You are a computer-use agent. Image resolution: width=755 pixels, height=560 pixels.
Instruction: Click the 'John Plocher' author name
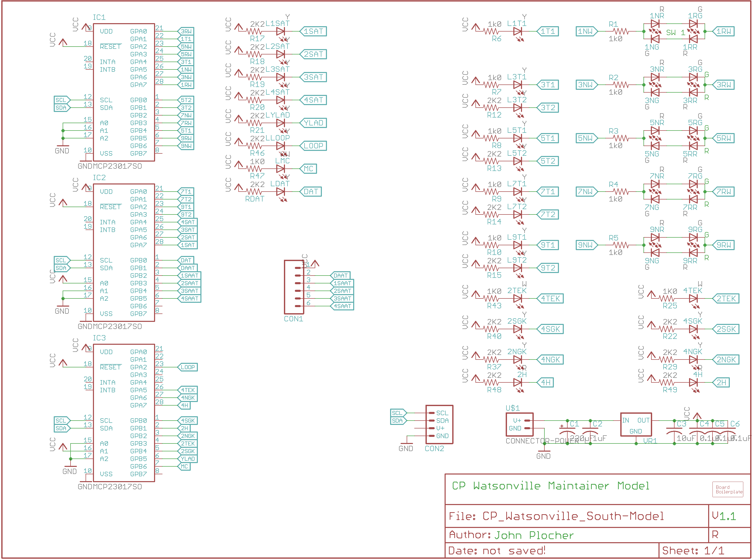coord(534,535)
